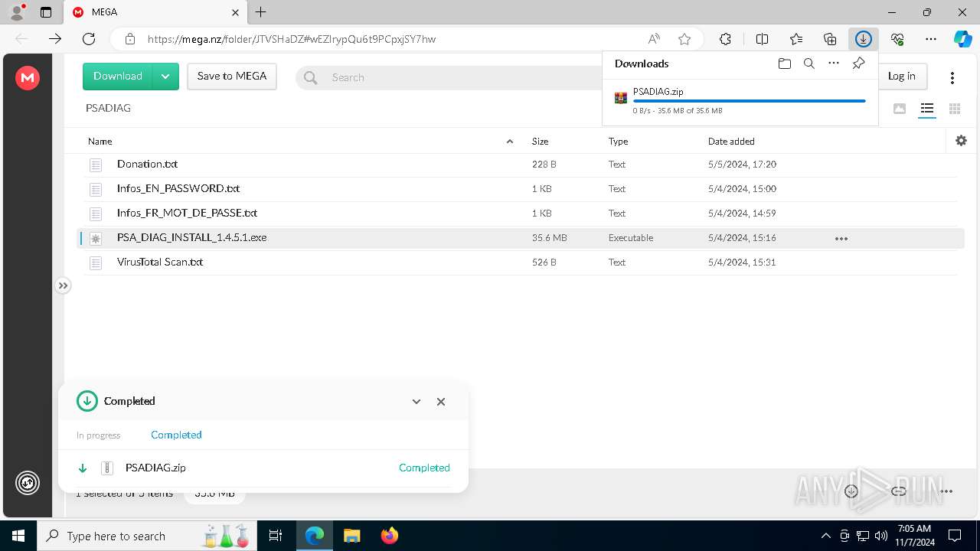This screenshot has height=551, width=980.
Task: Expand the MEGA sidebar with double-arrow
Action: (64, 285)
